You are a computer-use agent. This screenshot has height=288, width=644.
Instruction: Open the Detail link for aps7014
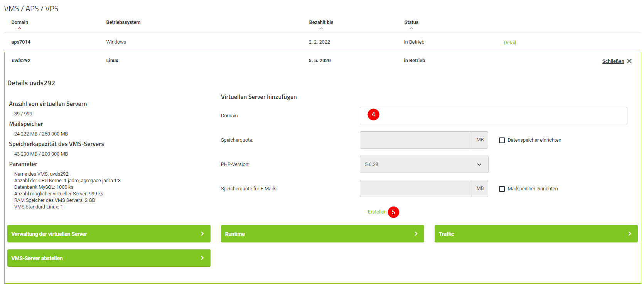point(509,43)
